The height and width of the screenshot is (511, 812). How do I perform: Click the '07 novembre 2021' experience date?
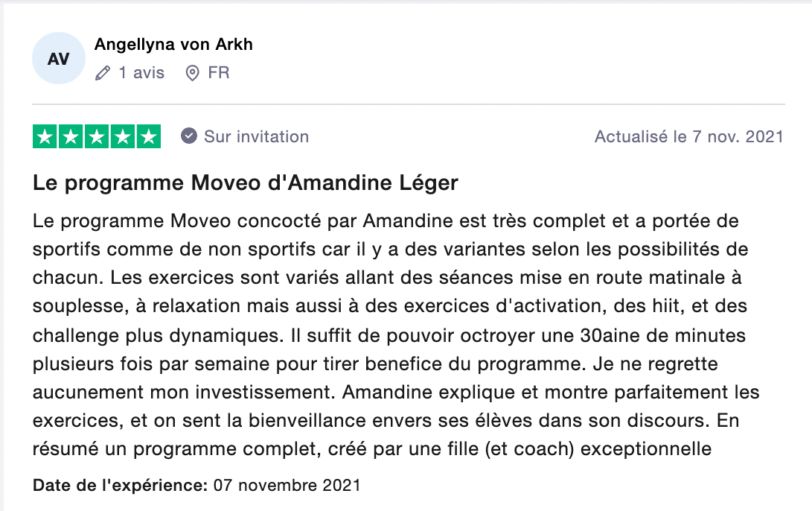[x=287, y=485]
